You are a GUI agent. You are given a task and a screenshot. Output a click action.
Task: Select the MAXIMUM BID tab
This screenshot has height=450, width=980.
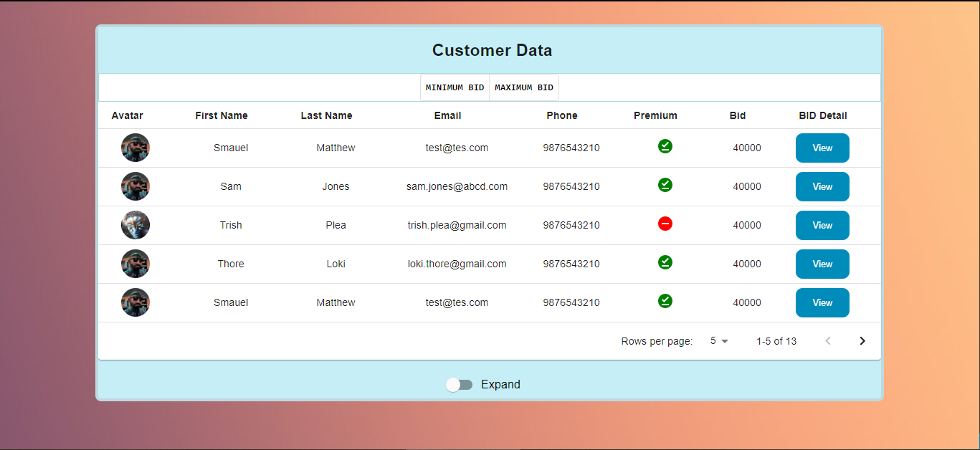(x=523, y=87)
